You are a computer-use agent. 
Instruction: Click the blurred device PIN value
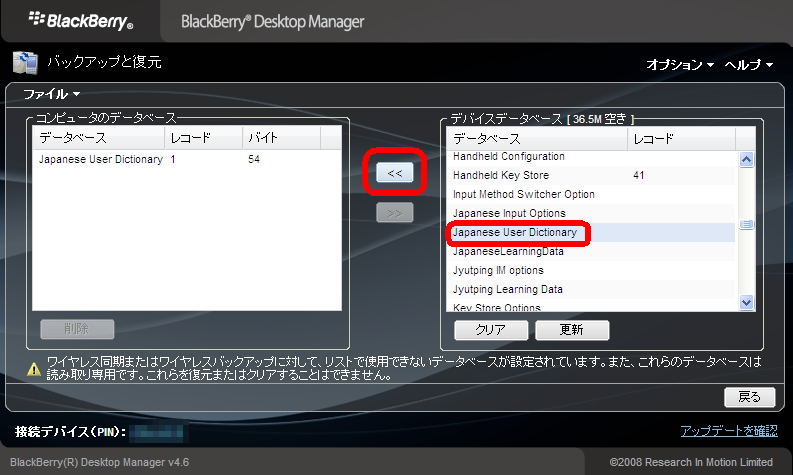[x=158, y=431]
